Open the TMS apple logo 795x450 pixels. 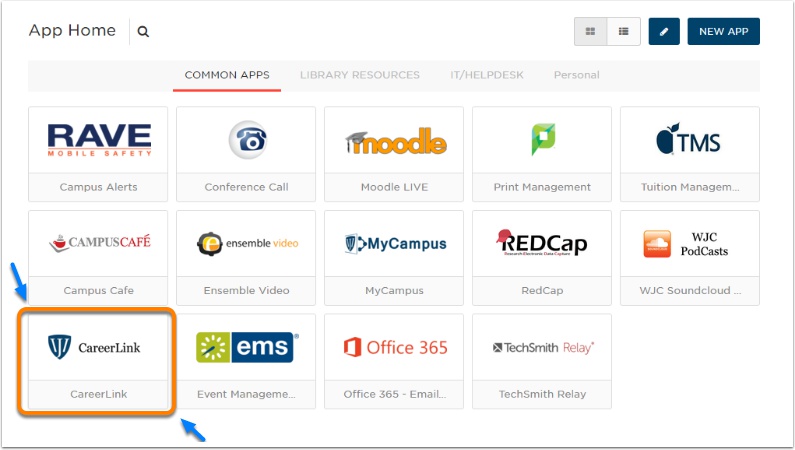tap(688, 138)
